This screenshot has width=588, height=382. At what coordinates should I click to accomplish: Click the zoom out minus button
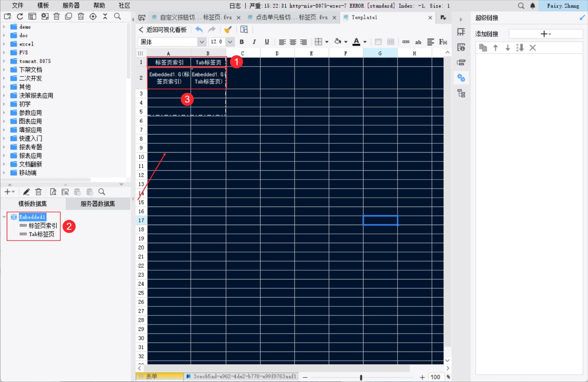(x=305, y=377)
